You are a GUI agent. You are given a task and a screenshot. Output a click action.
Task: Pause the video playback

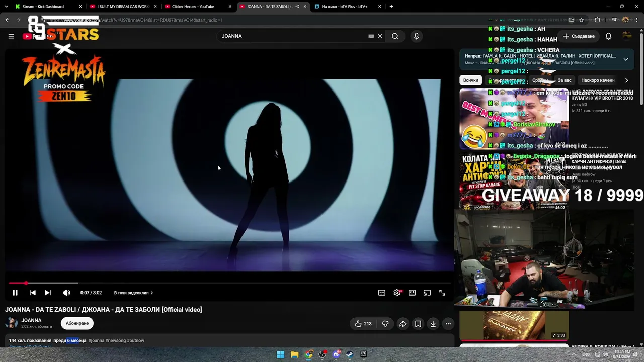[15, 293]
